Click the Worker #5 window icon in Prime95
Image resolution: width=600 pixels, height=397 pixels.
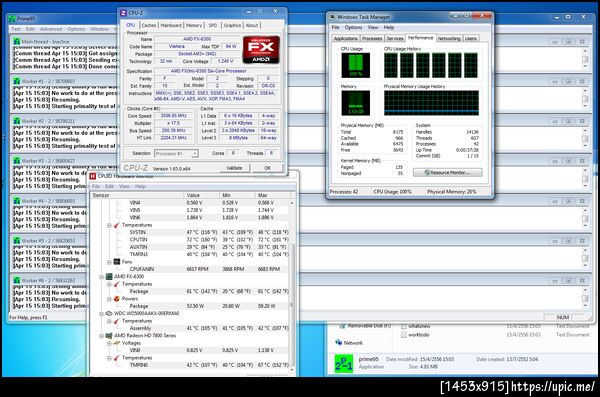point(16,240)
